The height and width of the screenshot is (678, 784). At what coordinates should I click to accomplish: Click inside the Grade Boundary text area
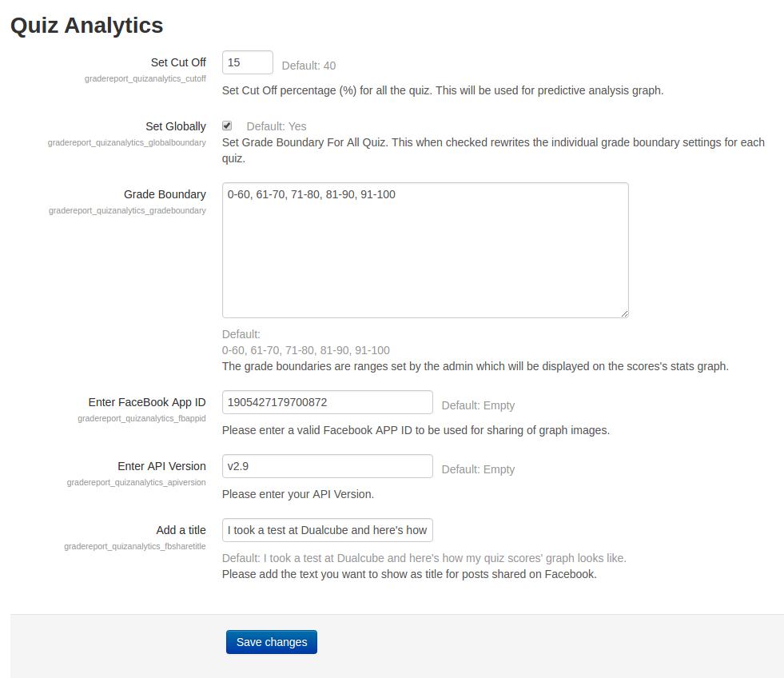[x=424, y=249]
